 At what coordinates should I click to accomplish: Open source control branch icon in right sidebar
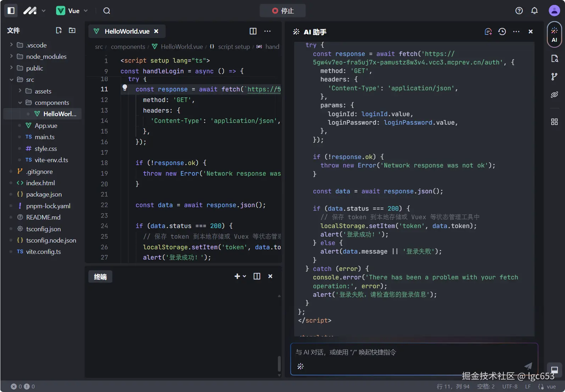tap(554, 76)
